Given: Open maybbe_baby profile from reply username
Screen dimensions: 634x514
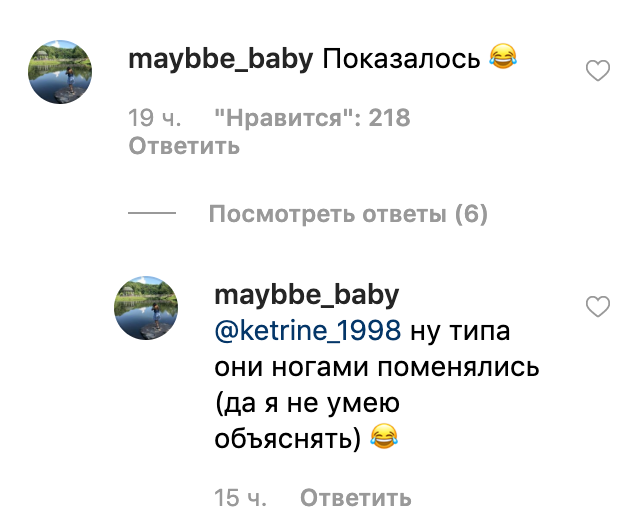Looking at the screenshot, I should 306,296.
